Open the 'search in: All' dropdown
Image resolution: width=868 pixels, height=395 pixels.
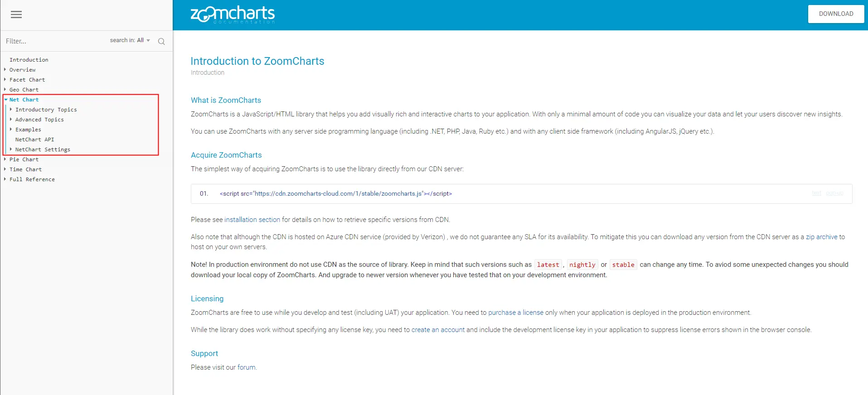130,40
